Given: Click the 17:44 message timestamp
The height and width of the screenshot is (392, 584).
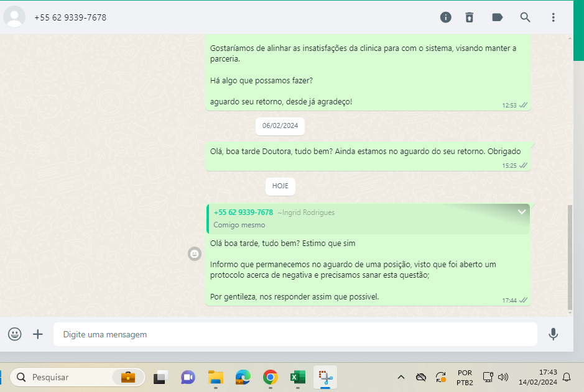Looking at the screenshot, I should 509,300.
